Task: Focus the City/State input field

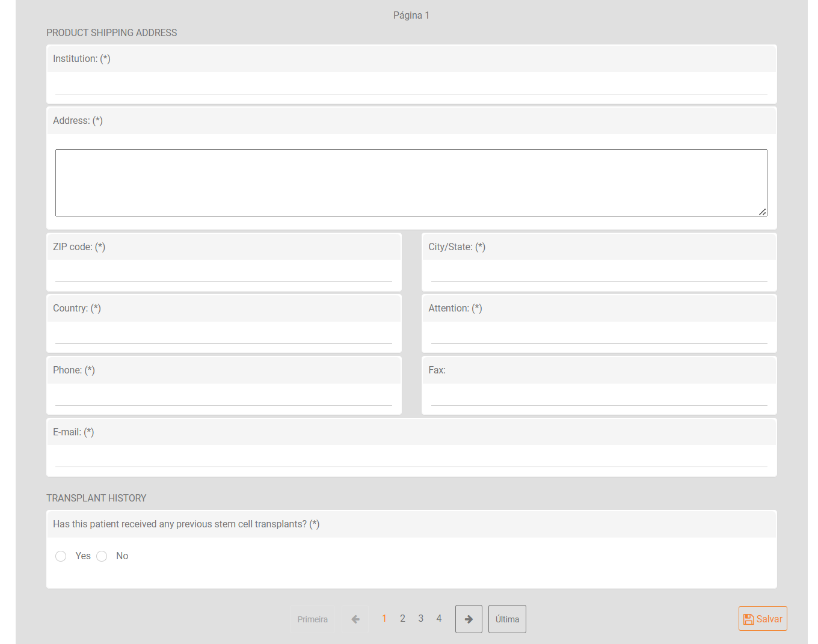Action: click(598, 273)
